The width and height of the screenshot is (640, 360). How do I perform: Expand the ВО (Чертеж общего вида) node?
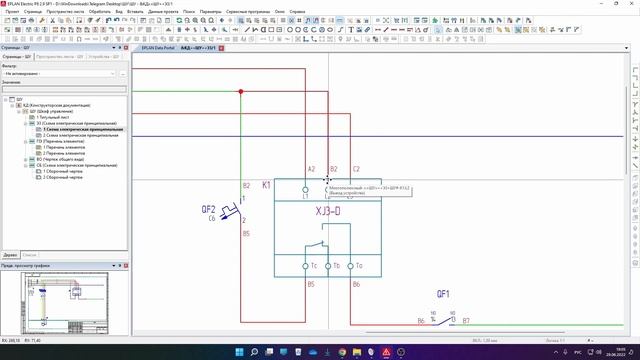pos(25,159)
